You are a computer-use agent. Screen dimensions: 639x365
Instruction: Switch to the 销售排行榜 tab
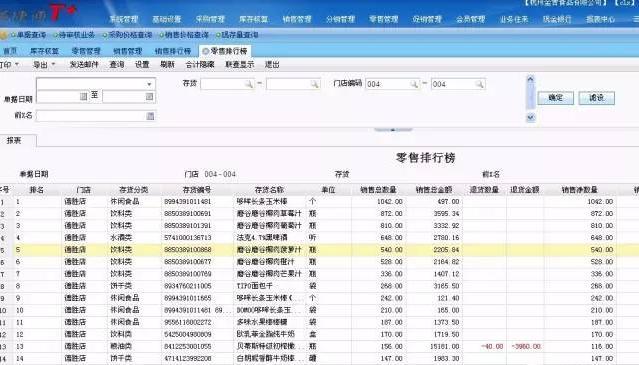tap(173, 51)
